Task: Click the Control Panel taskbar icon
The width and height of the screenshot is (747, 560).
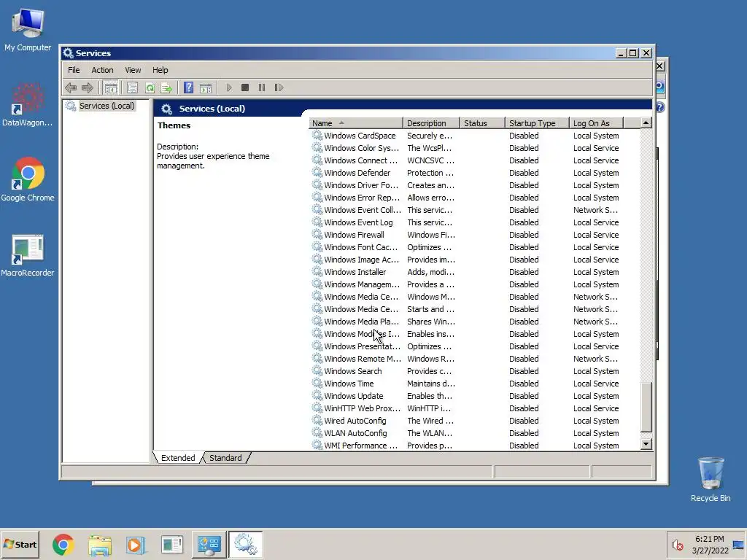Action: click(209, 544)
